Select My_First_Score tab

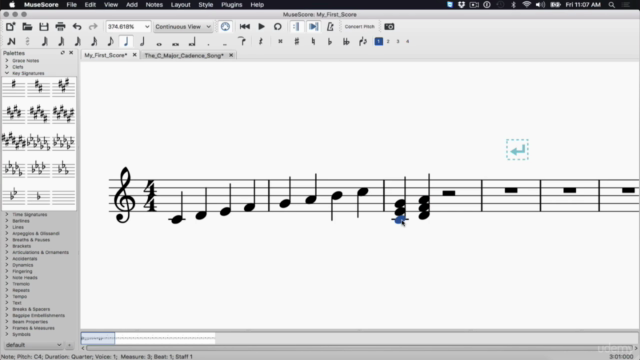105,55
